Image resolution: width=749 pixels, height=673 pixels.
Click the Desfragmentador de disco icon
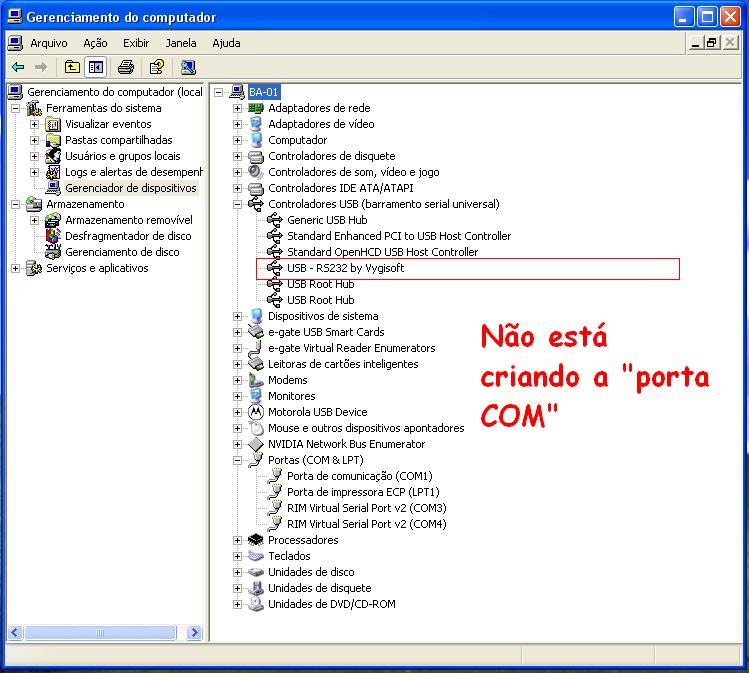click(x=53, y=236)
